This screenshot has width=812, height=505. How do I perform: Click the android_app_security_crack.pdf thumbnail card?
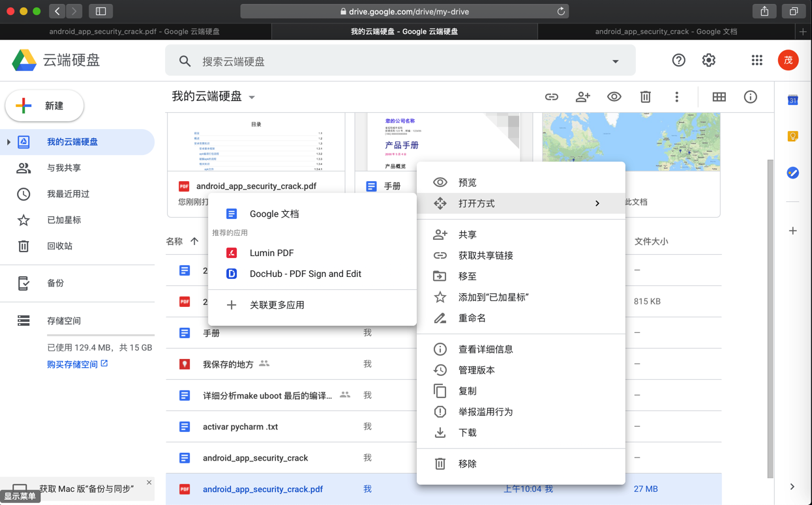coord(256,164)
